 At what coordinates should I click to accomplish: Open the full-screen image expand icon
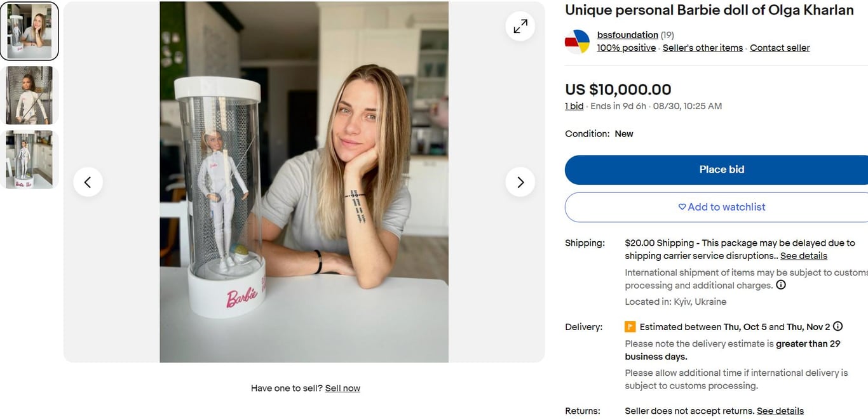(520, 26)
